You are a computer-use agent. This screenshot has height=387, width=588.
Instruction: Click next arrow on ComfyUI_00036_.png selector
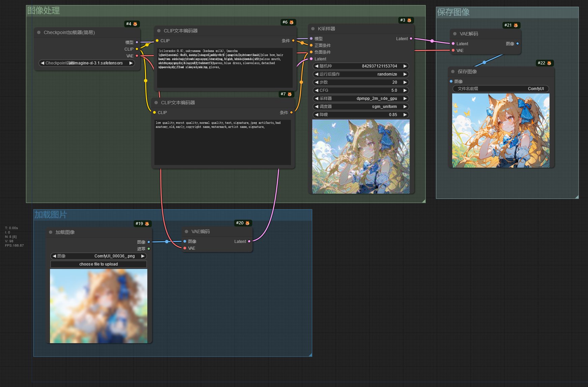click(x=143, y=256)
